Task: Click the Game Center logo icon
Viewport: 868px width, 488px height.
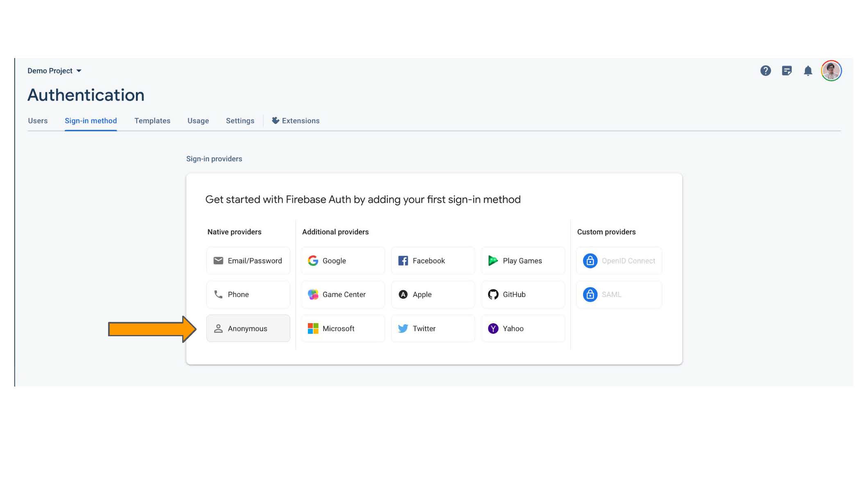Action: (313, 295)
